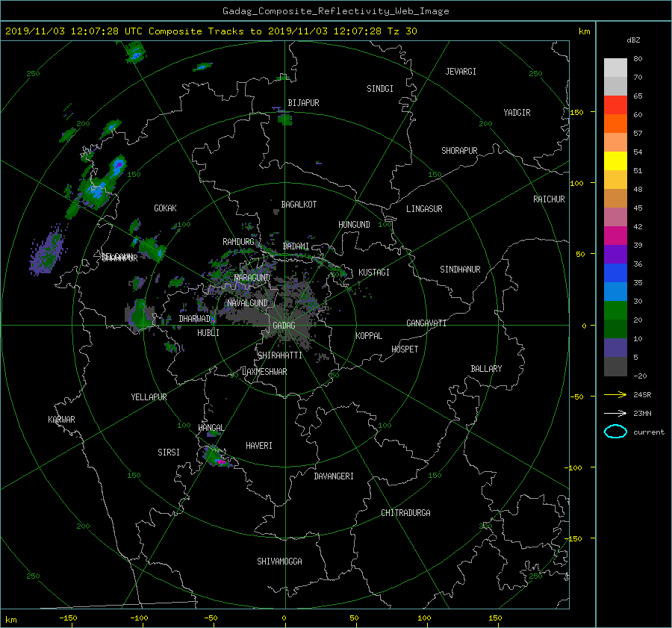Click the DHARWAD city label

click(195, 319)
